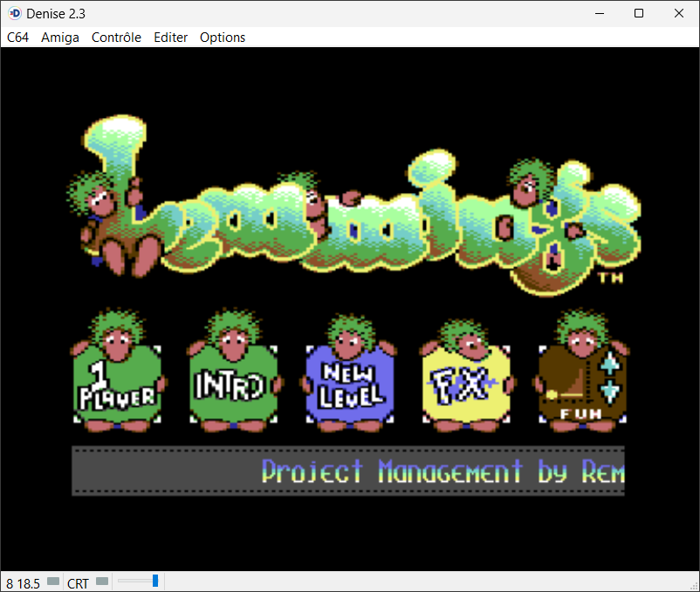Image resolution: width=700 pixels, height=592 pixels.
Task: Open the Contrôle menu
Action: [116, 38]
